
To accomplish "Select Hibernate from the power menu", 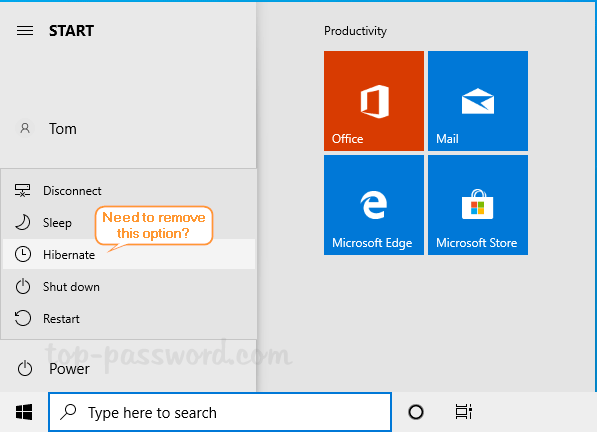I will [129, 254].
